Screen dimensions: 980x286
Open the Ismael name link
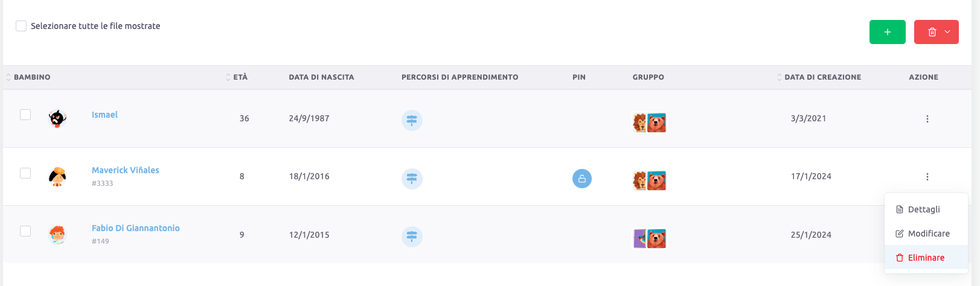(x=104, y=115)
